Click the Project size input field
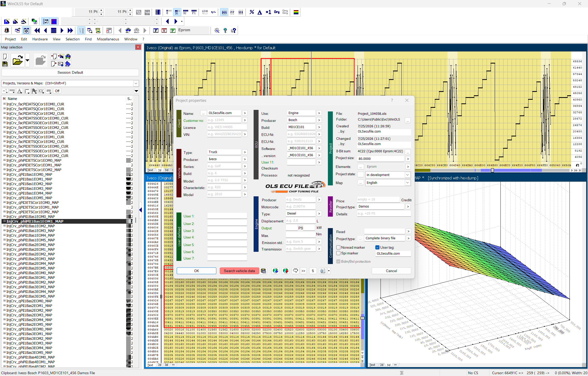The height and width of the screenshot is (376, 588). coord(381,159)
